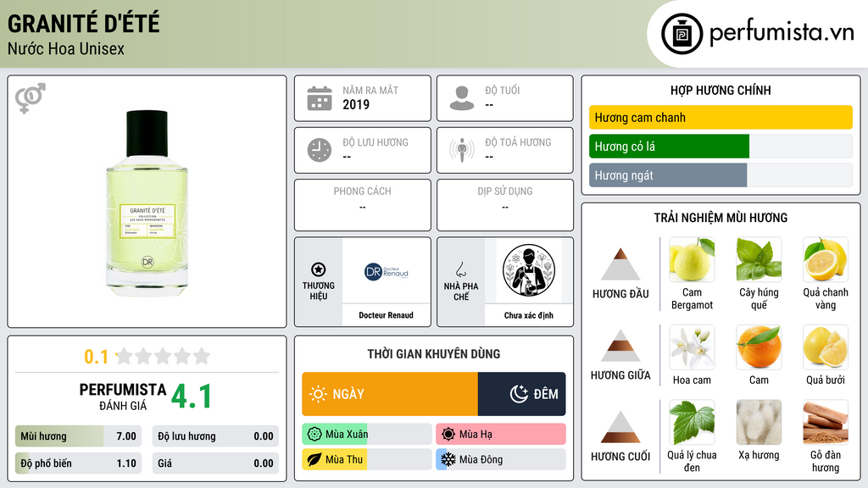Click the sun icon for Mùa Hạ
Screen dimensions: 868x488
tap(448, 435)
